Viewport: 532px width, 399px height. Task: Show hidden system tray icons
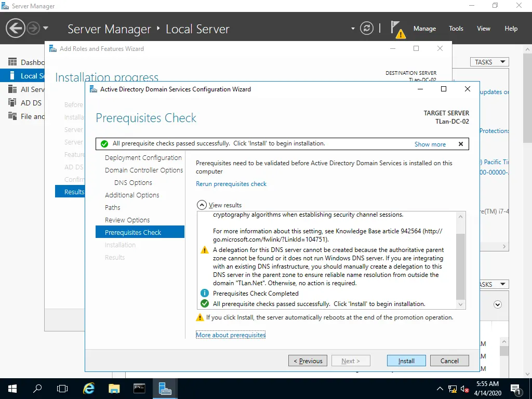pos(440,389)
